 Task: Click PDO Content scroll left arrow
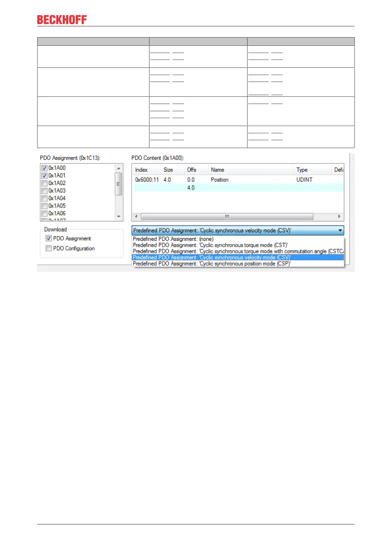[136, 216]
